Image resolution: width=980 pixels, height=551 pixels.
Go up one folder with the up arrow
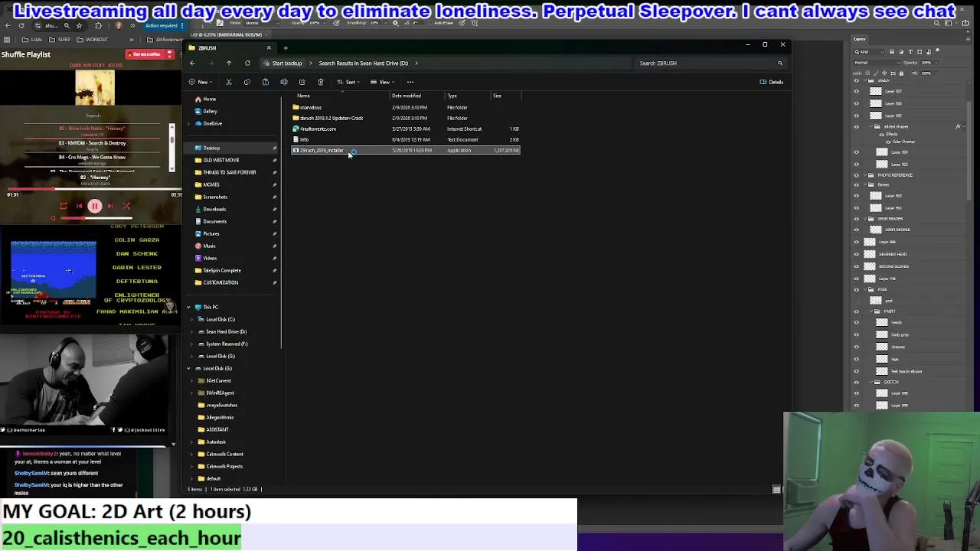[x=229, y=63]
